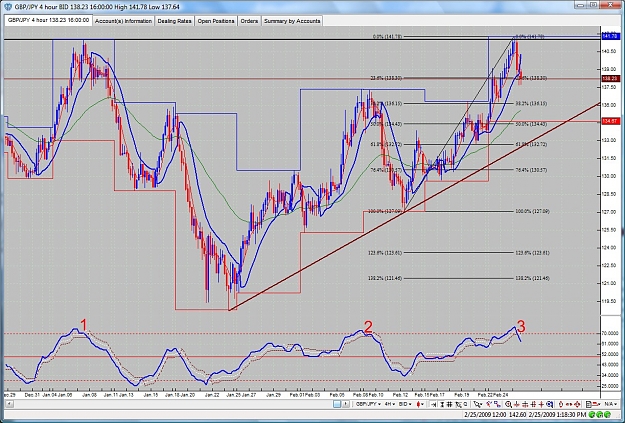The width and height of the screenshot is (625, 423).
Task: Click the Jan 29 date label on time axis
Action: point(273,395)
